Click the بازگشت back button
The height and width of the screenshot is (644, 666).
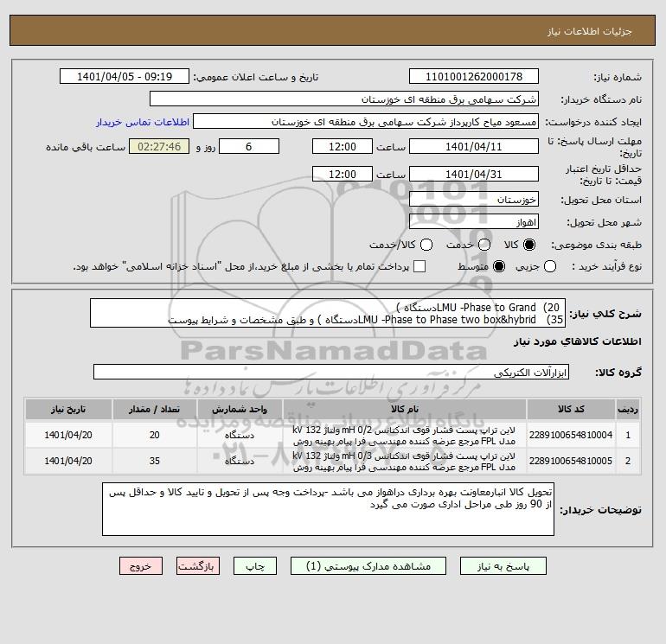pos(198,566)
